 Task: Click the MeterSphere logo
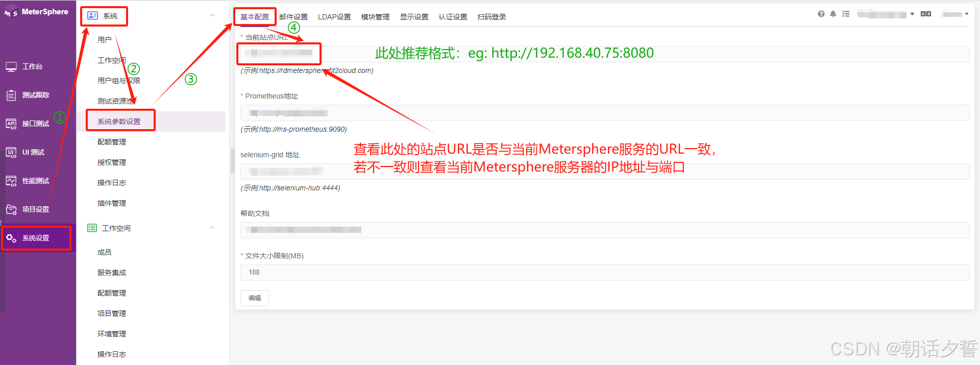click(36, 12)
